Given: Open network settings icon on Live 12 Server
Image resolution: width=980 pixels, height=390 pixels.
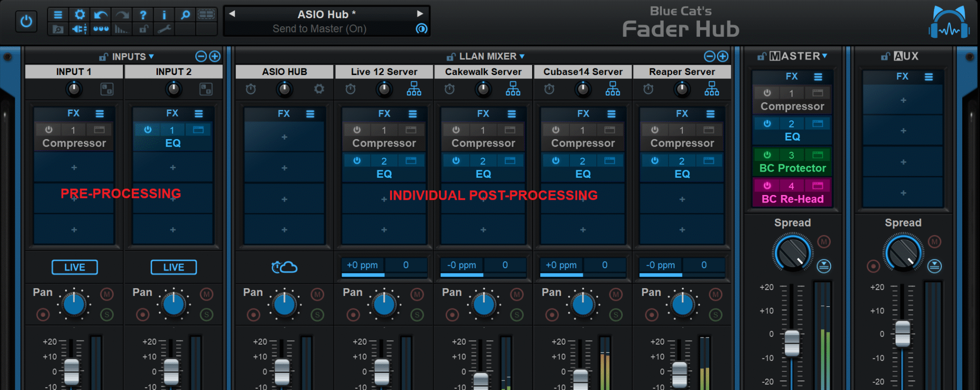Looking at the screenshot, I should (x=414, y=89).
